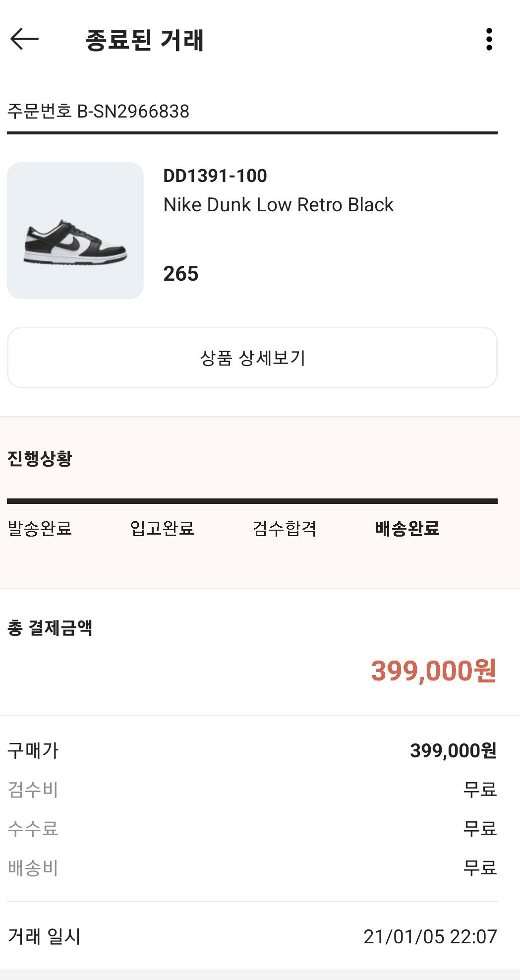Tap the product code DD1391-100
This screenshot has width=520, height=980.
tap(215, 176)
